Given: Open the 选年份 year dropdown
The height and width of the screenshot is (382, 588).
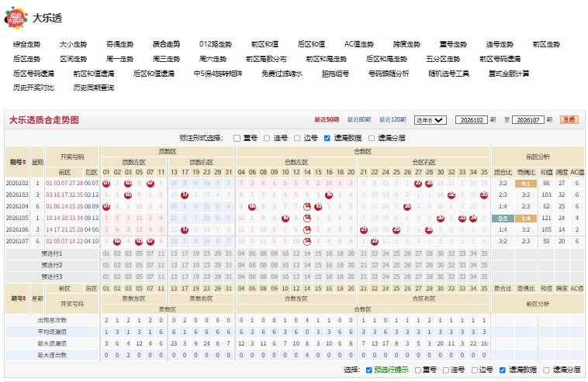Looking at the screenshot, I should click(430, 120).
